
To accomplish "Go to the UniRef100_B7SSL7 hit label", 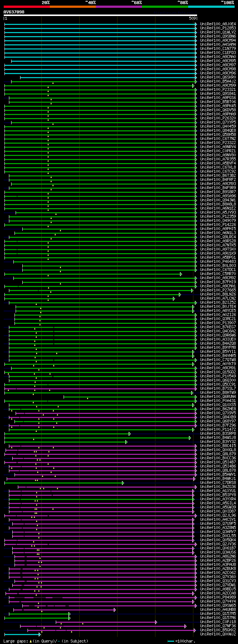I will [x=218, y=389].
